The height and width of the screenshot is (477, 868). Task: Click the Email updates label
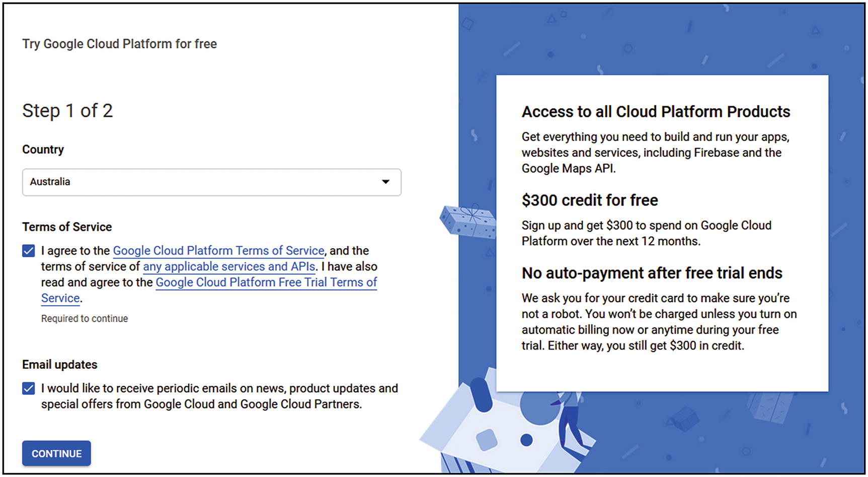point(60,365)
